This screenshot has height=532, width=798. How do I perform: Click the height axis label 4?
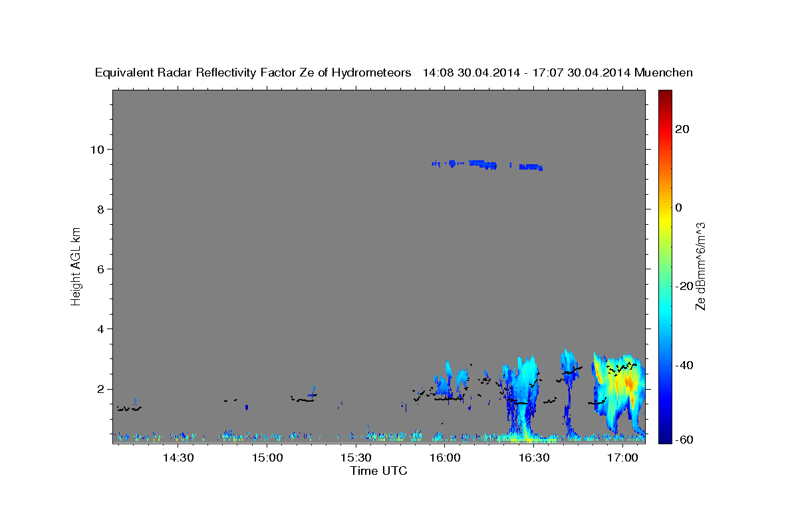pos(101,329)
